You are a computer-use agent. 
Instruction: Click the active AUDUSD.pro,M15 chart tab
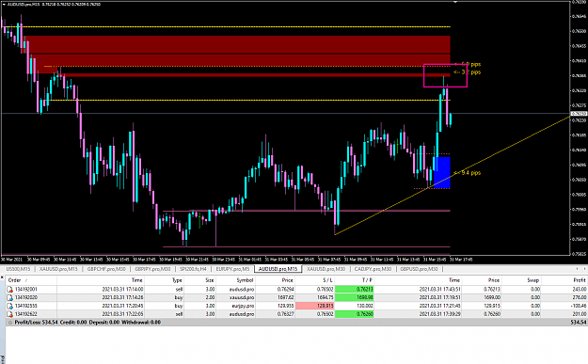[278, 269]
